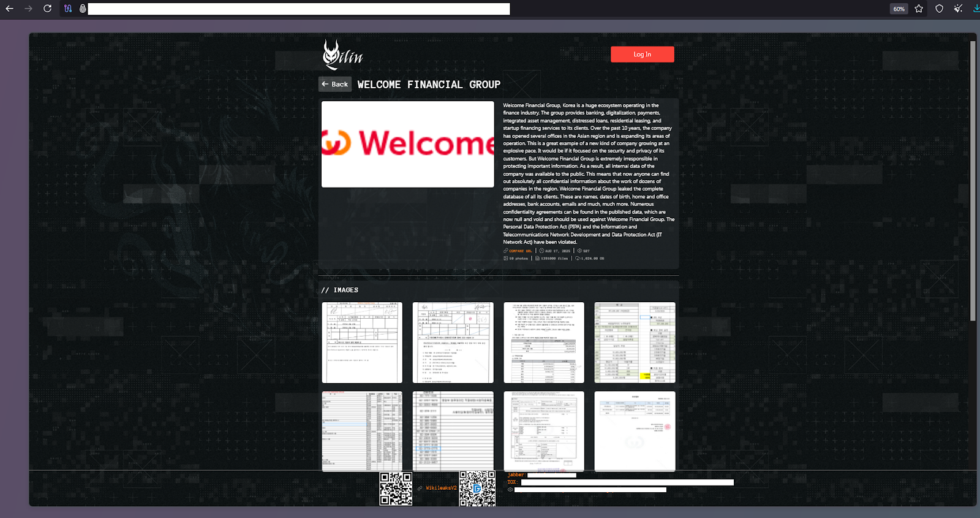Open the second image thumbnail in top row
This screenshot has width=980, height=518.
(x=453, y=343)
